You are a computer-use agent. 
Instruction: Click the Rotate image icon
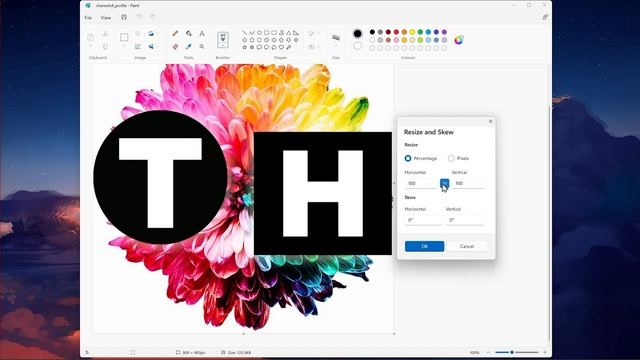[x=151, y=33]
